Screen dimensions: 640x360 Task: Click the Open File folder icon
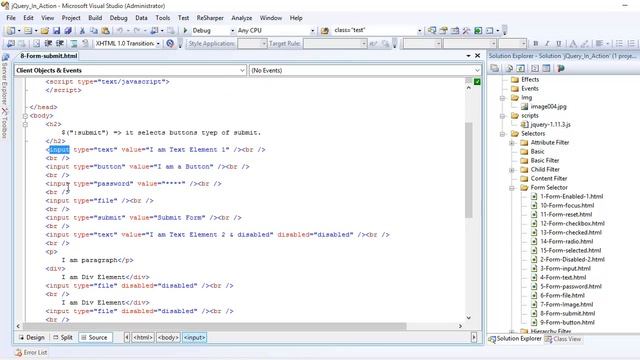[x=44, y=31]
